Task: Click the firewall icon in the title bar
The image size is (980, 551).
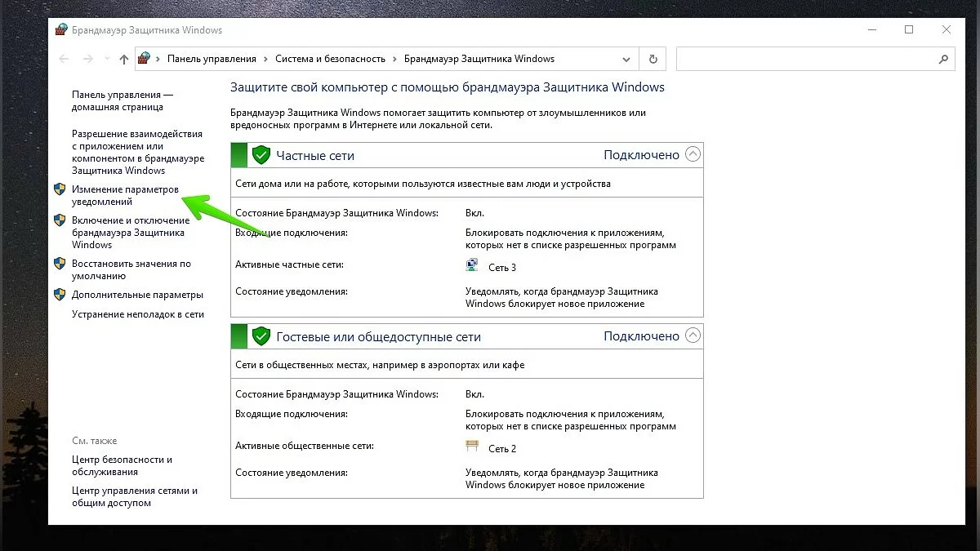Action: 61,30
